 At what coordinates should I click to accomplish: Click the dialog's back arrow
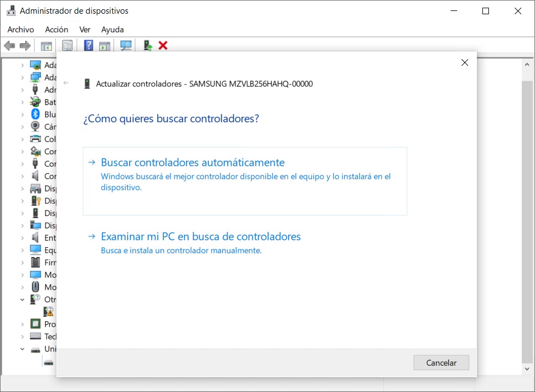[x=66, y=83]
